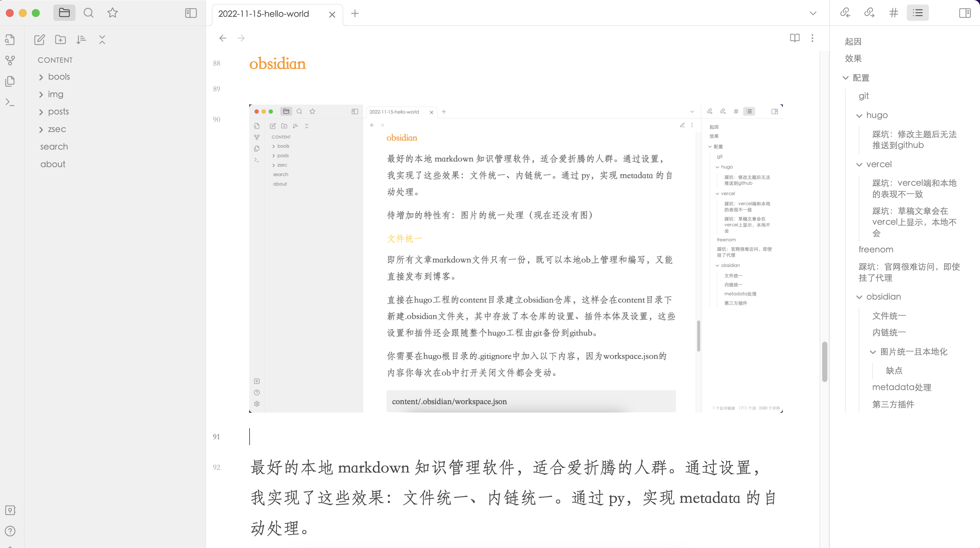Viewport: 980px width, 548px height.
Task: Show the outline pane icon
Action: 918,13
